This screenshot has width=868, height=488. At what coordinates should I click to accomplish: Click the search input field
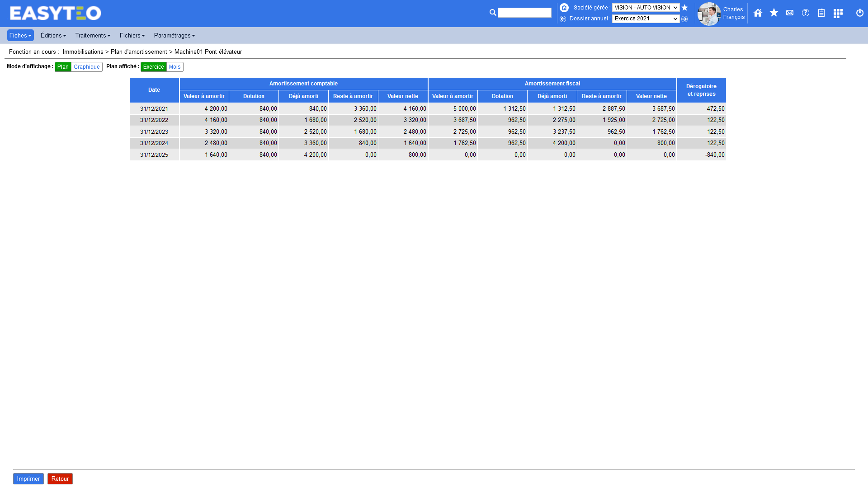[x=524, y=13]
